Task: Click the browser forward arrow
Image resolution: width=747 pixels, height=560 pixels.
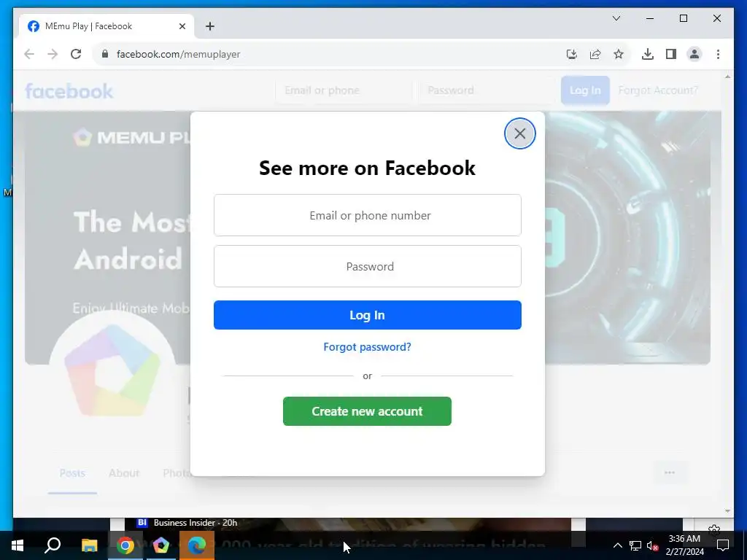Action: click(53, 54)
